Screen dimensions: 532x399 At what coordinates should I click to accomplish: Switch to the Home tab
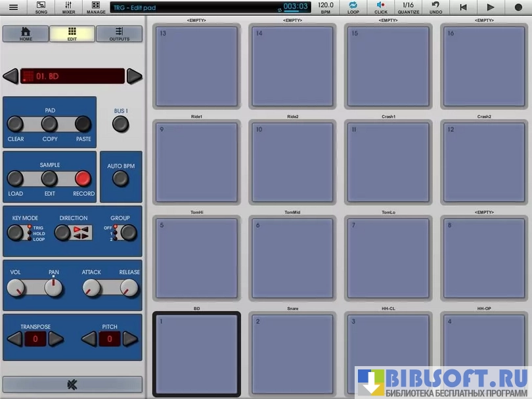point(26,34)
